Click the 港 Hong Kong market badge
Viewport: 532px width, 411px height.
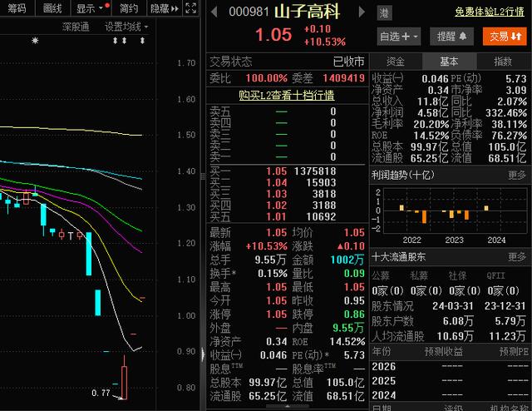pyautogui.click(x=384, y=13)
